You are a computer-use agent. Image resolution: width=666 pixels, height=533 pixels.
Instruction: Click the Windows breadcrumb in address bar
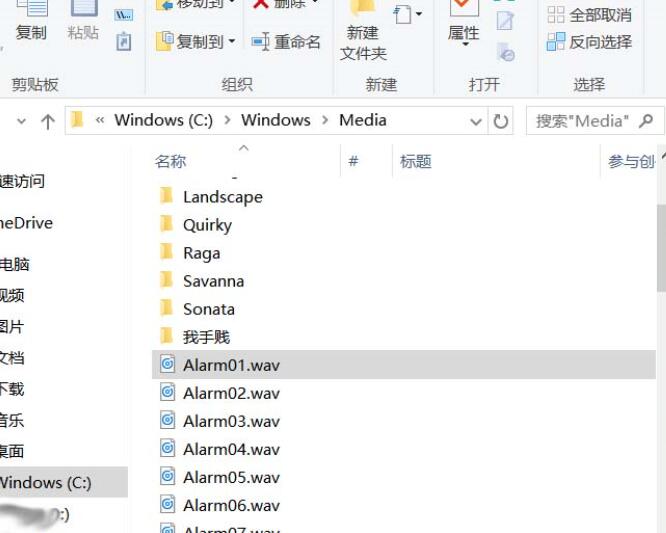click(x=275, y=120)
